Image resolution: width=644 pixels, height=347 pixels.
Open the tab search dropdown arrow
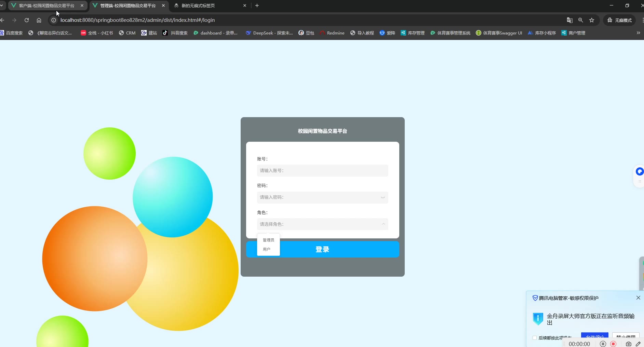coord(2,5)
